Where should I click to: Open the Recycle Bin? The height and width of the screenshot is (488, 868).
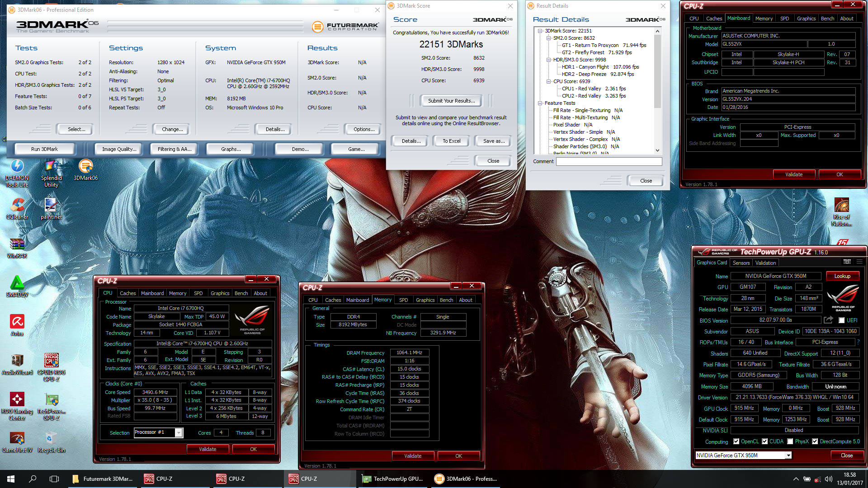pyautogui.click(x=51, y=442)
